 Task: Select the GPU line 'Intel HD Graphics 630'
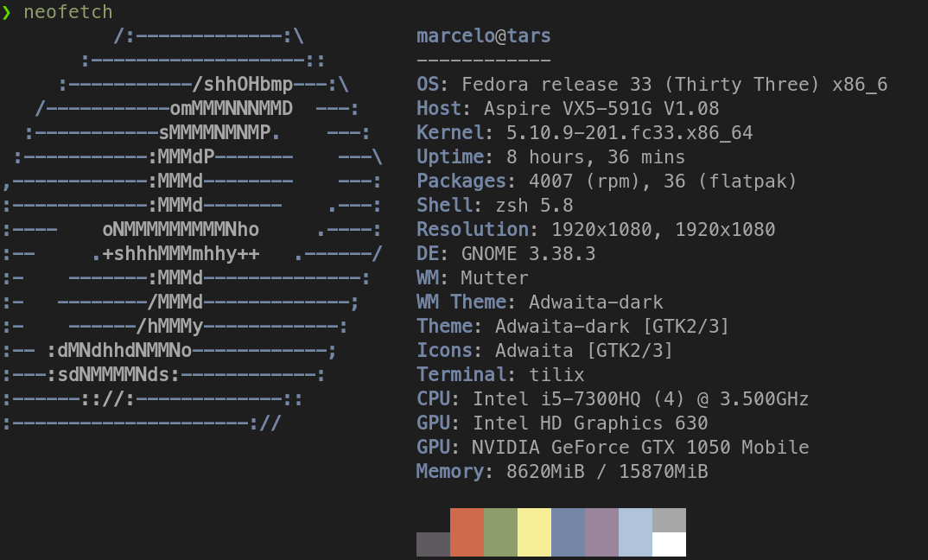[x=590, y=423]
